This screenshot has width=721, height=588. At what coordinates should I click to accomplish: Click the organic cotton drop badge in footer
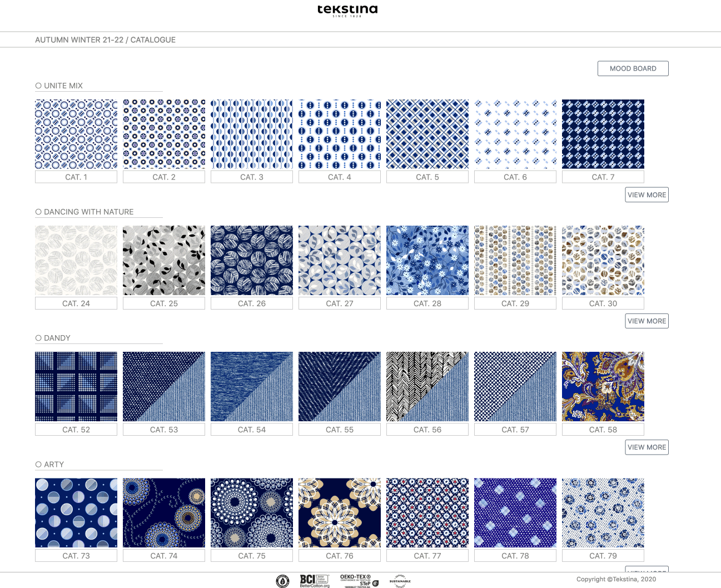click(282, 581)
